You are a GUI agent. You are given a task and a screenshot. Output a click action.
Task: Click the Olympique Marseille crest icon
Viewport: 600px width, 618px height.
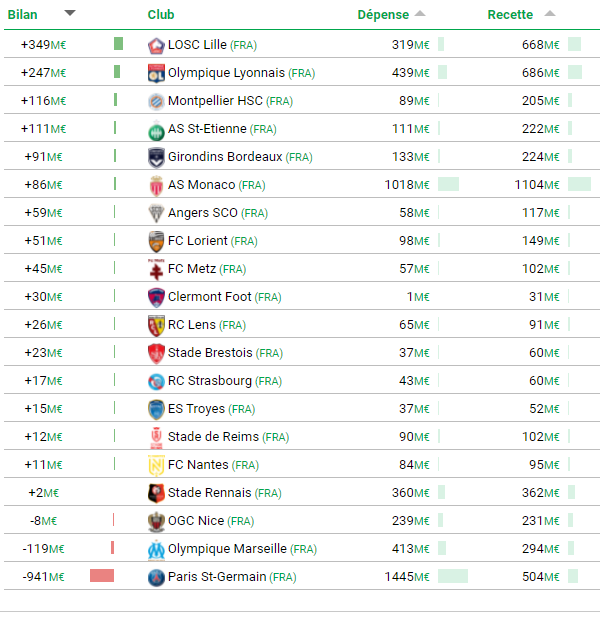click(155, 549)
